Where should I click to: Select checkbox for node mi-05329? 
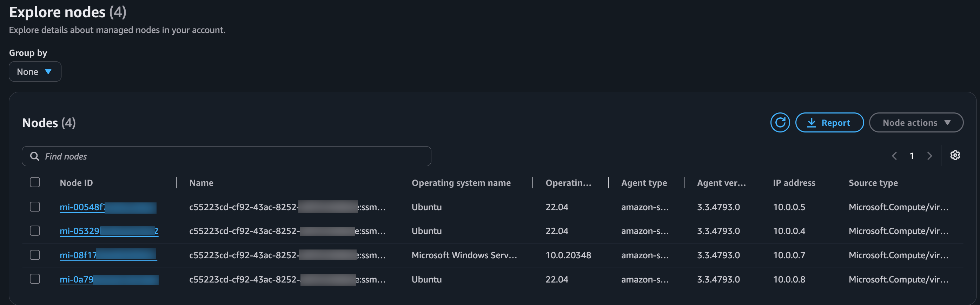tap(35, 231)
